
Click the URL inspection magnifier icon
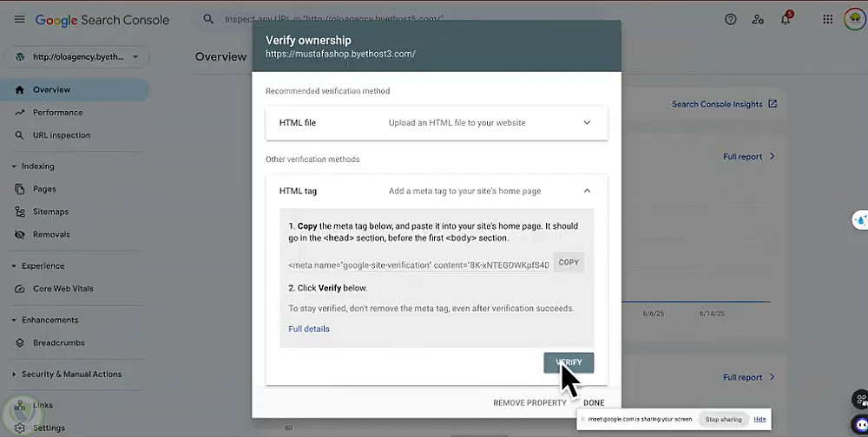coord(20,135)
